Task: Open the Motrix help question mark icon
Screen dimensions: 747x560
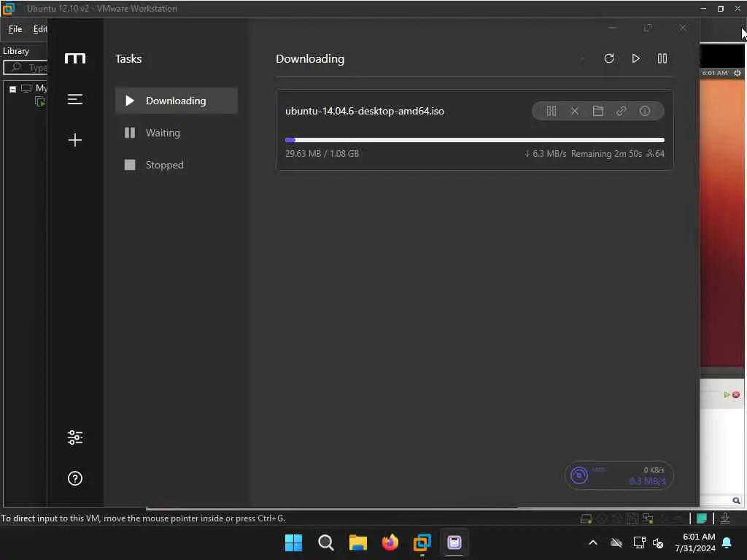Action: (75, 478)
